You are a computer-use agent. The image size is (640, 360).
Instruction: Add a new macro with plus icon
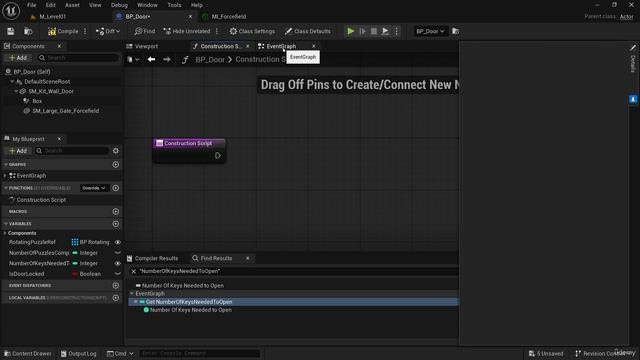click(x=116, y=211)
